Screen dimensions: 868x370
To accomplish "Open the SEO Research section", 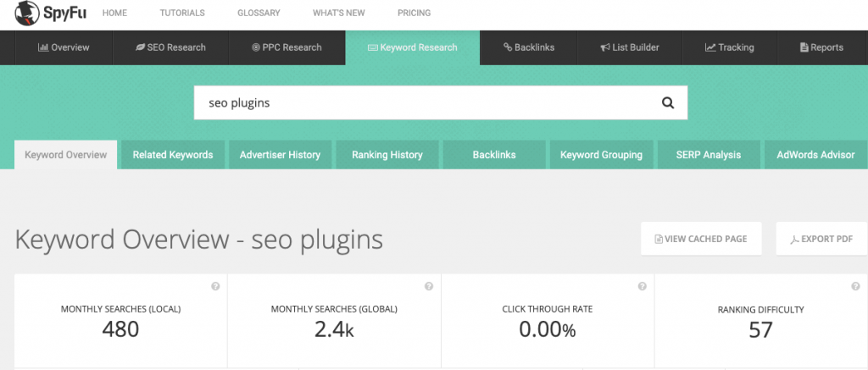I will pyautogui.click(x=170, y=47).
